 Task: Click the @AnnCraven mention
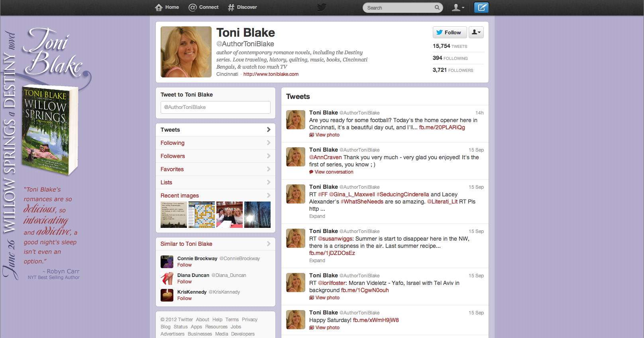pyautogui.click(x=326, y=157)
